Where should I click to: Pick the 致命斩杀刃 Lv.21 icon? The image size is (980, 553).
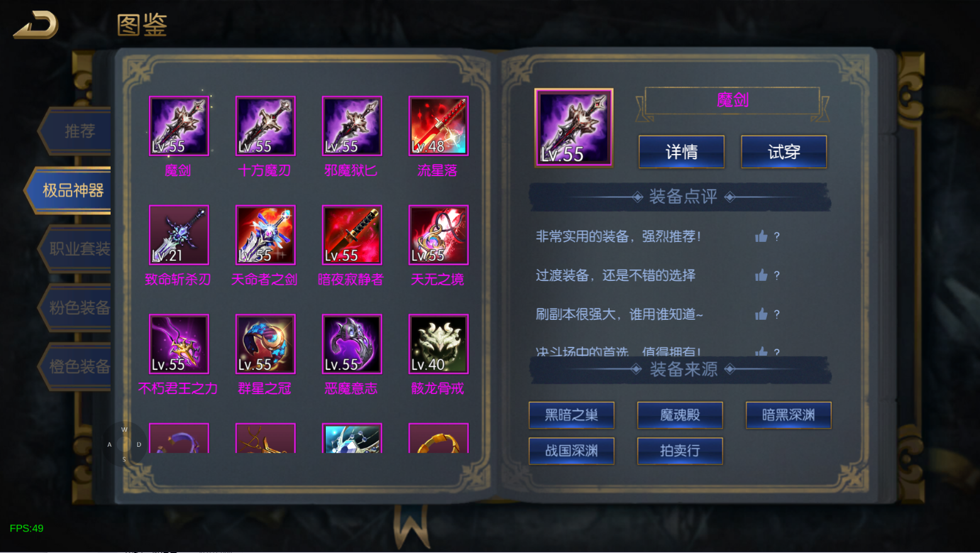point(179,235)
